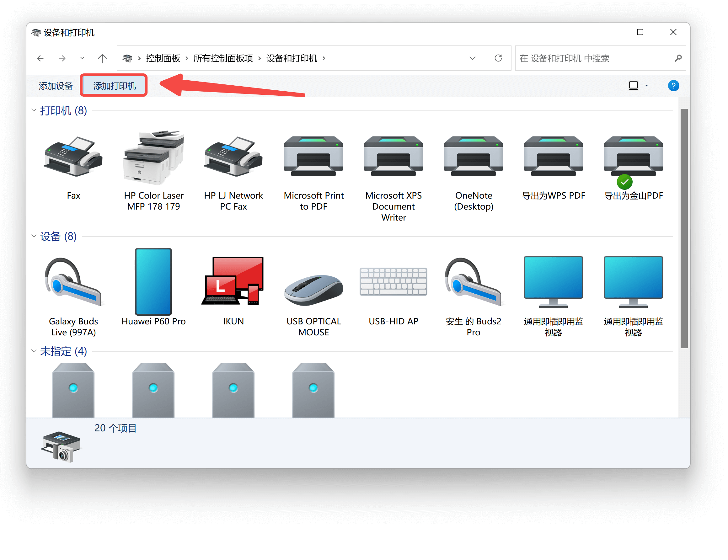Select the Huawei P60 Pro phone device
This screenshot has height=560, width=728.
tap(153, 282)
